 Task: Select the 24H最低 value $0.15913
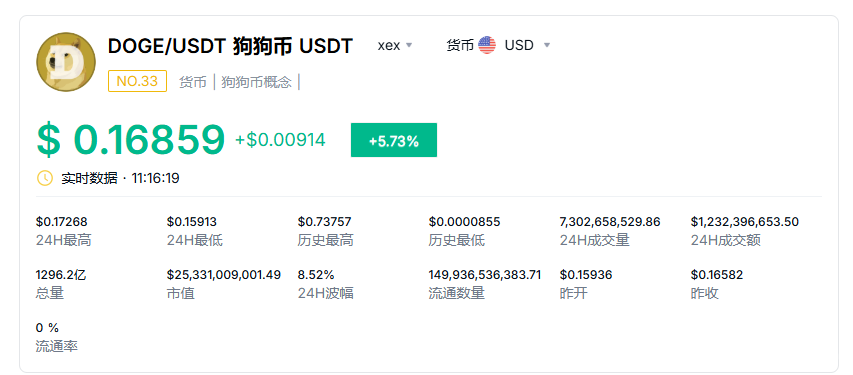pos(191,222)
